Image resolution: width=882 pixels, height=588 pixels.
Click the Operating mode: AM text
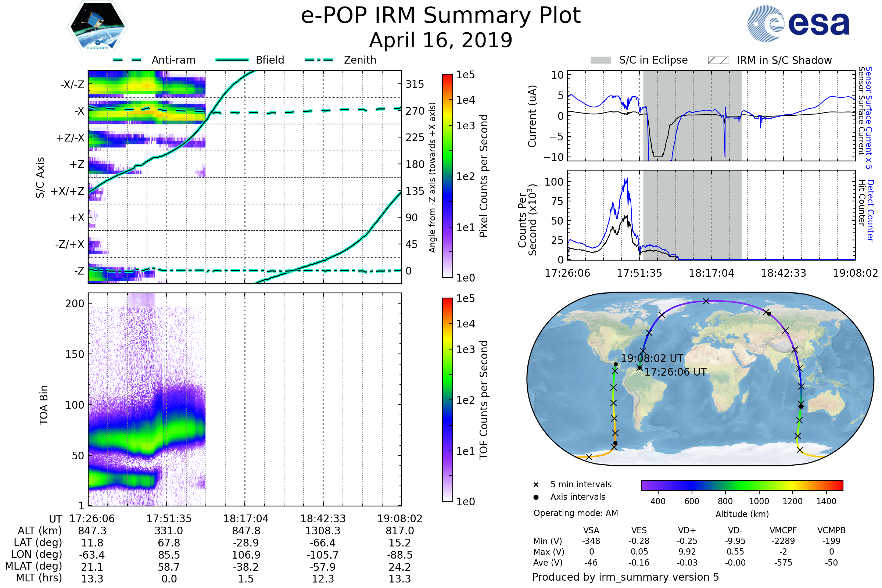click(x=576, y=513)
